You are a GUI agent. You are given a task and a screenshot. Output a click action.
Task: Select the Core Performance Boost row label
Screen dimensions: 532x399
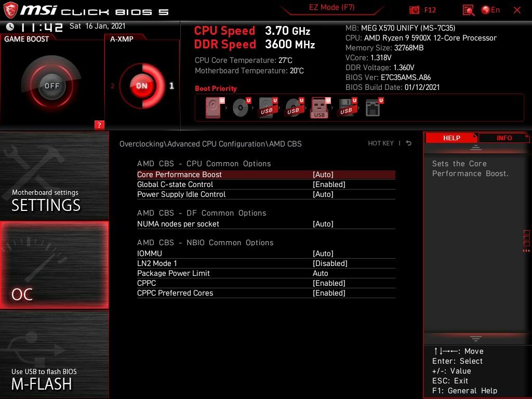(x=179, y=175)
